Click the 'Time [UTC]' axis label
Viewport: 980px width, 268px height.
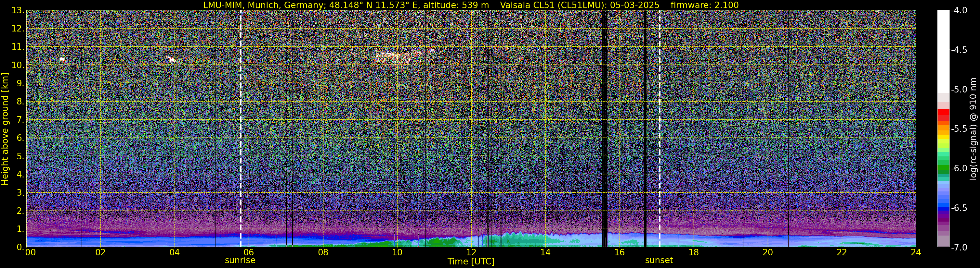point(471,261)
